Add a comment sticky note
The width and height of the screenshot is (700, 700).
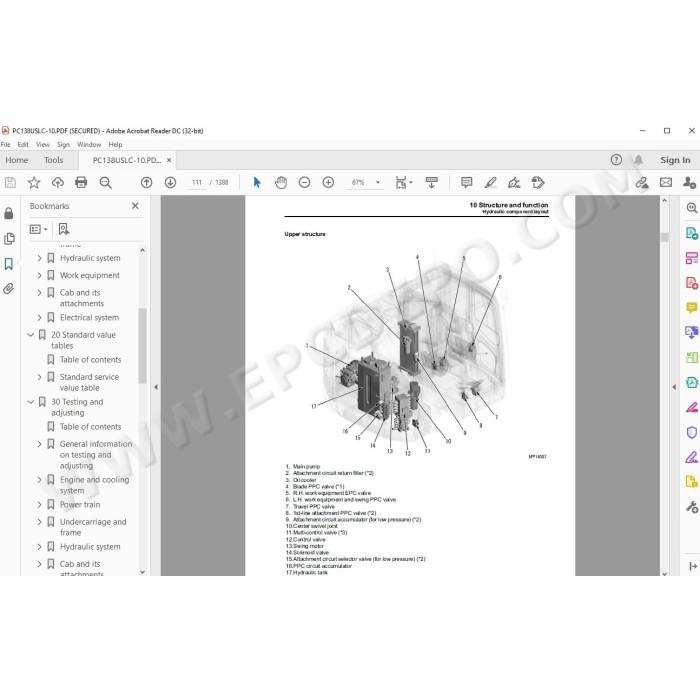tap(467, 183)
